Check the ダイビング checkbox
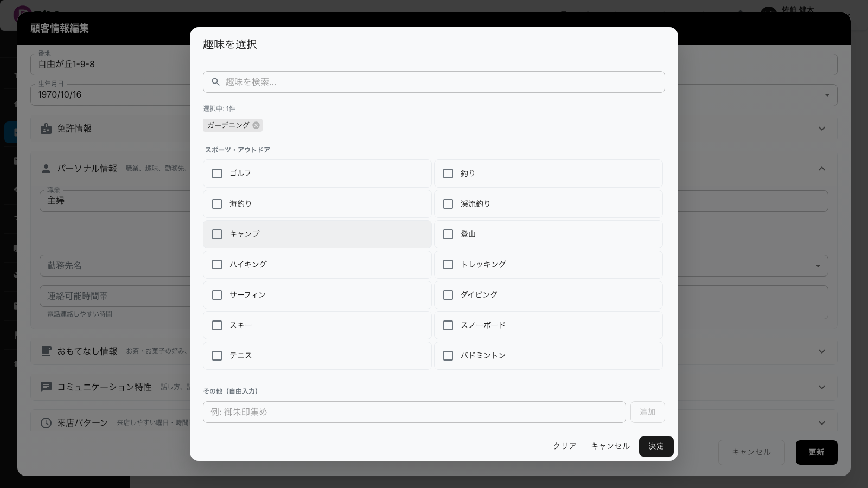 tap(448, 295)
